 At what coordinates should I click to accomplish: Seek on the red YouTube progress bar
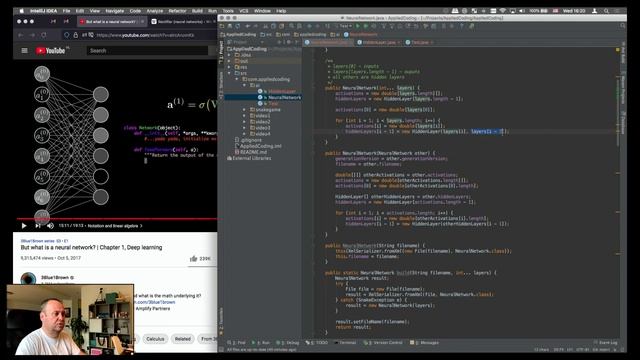coord(117,219)
